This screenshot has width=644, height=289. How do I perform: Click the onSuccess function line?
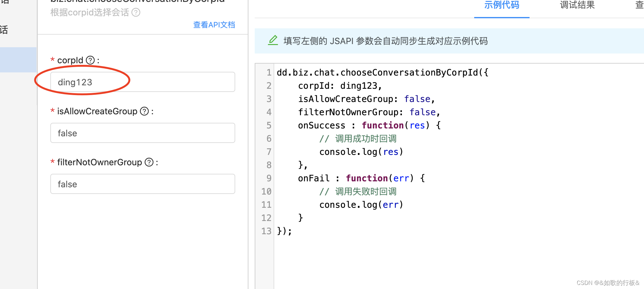click(x=369, y=125)
